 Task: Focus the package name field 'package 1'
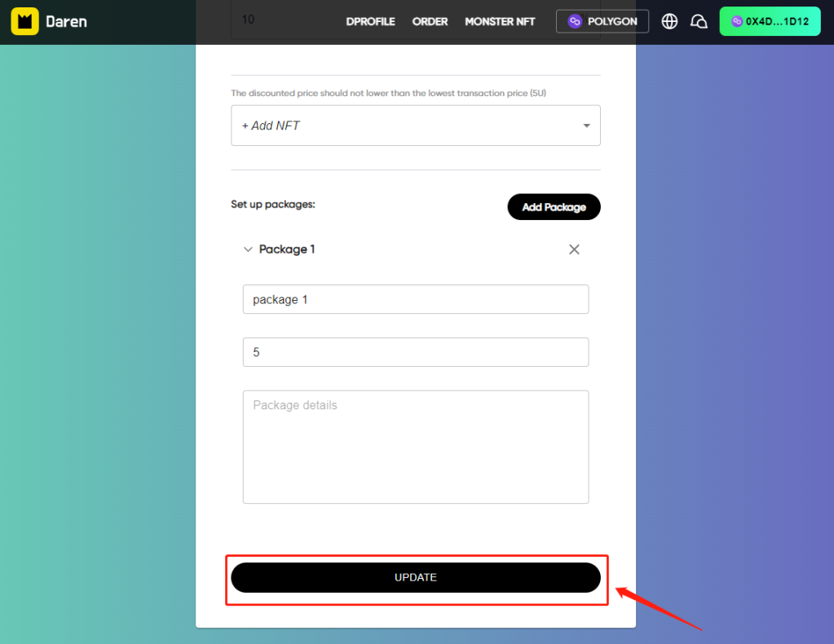(x=416, y=299)
